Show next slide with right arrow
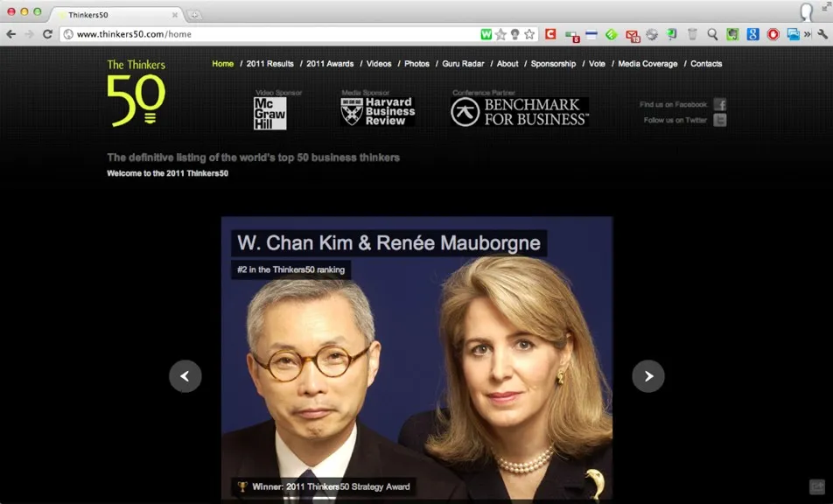 pyautogui.click(x=648, y=376)
